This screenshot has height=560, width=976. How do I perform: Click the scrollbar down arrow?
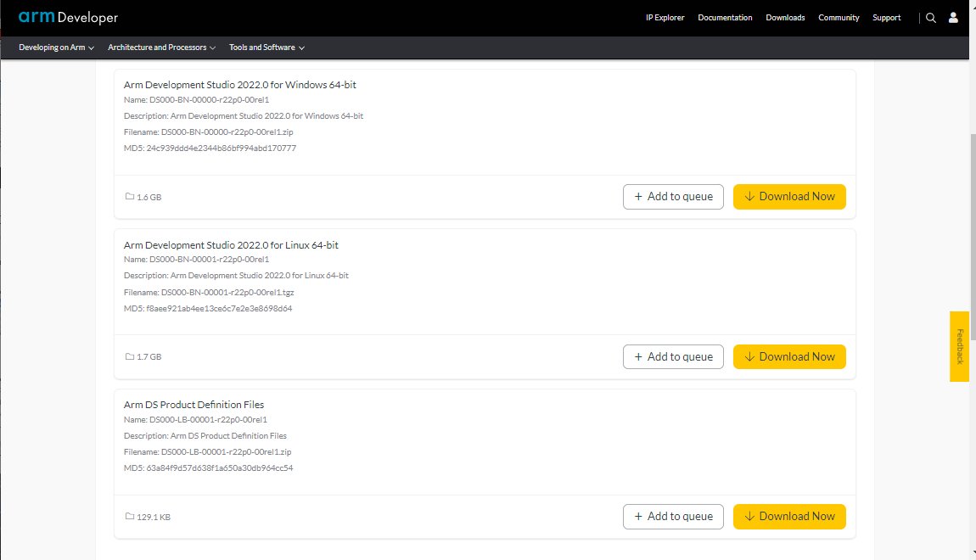tap(973, 552)
